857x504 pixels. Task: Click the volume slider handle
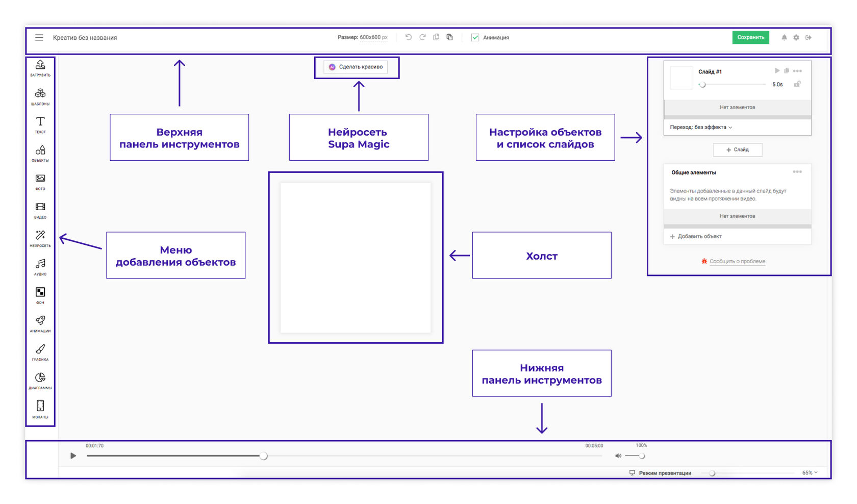(x=642, y=456)
